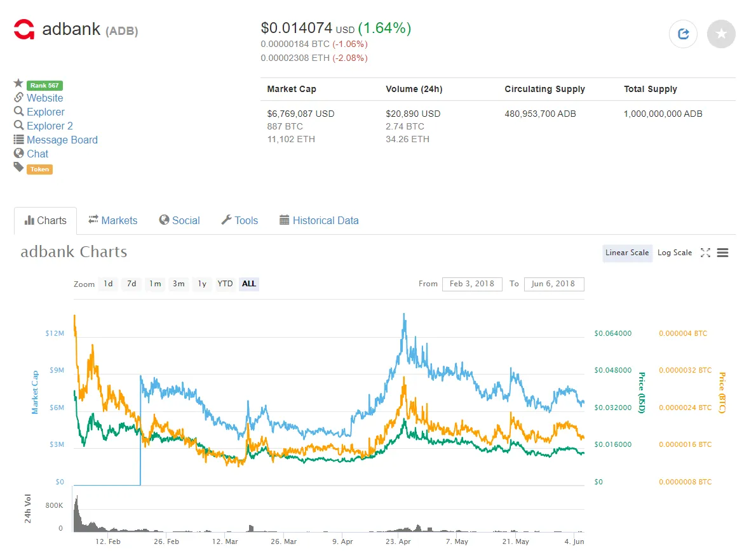The width and height of the screenshot is (756, 551).
Task: Select Log Scale for the chart
Action: [675, 253]
